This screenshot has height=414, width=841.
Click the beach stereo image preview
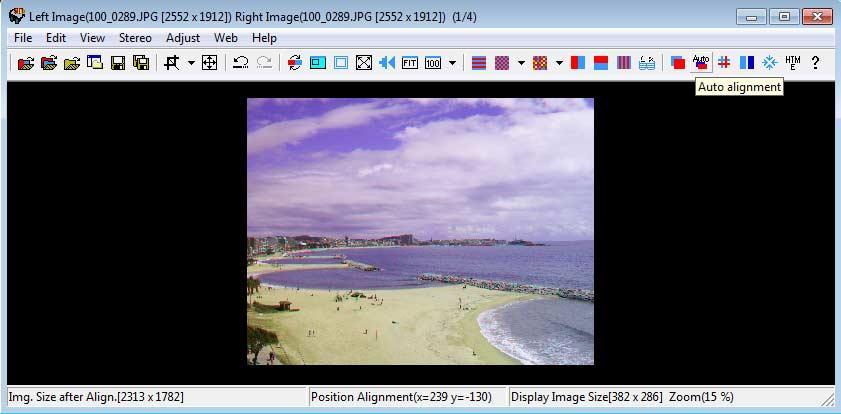pyautogui.click(x=420, y=231)
